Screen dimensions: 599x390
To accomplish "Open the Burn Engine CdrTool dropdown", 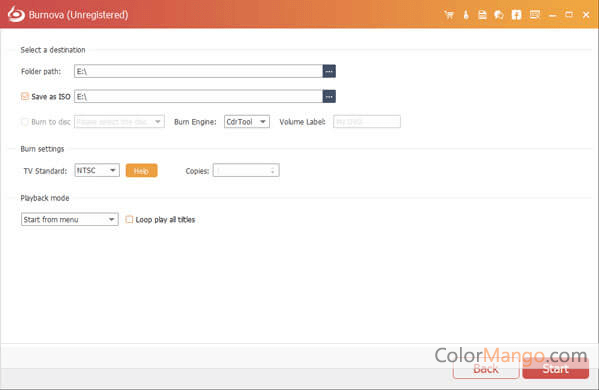I will coord(247,122).
